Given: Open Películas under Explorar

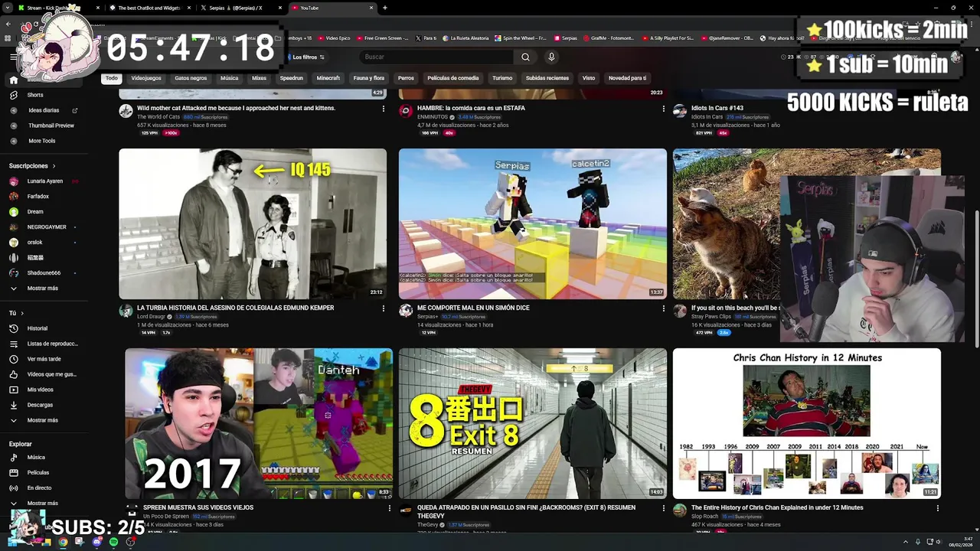Looking at the screenshot, I should pos(38,473).
